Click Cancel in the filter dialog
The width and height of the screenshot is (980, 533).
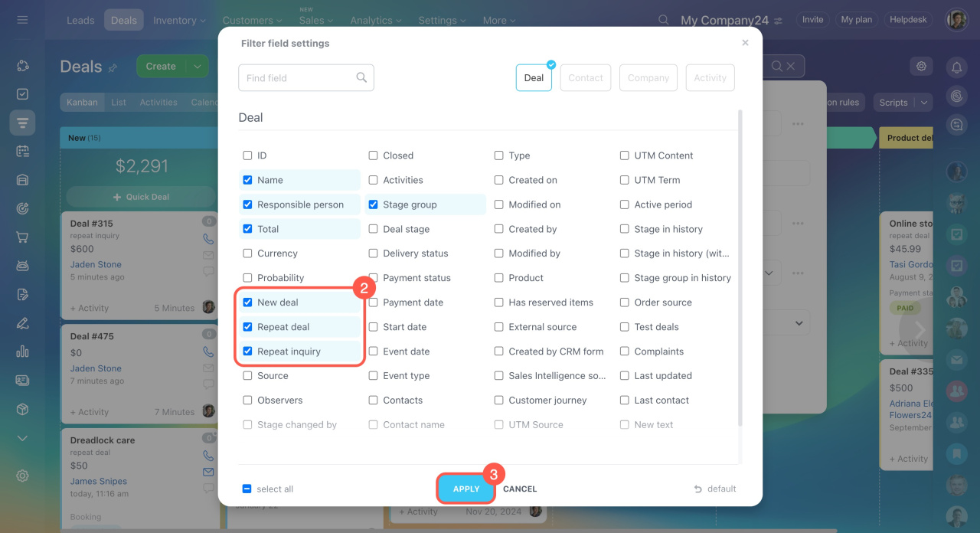(520, 489)
